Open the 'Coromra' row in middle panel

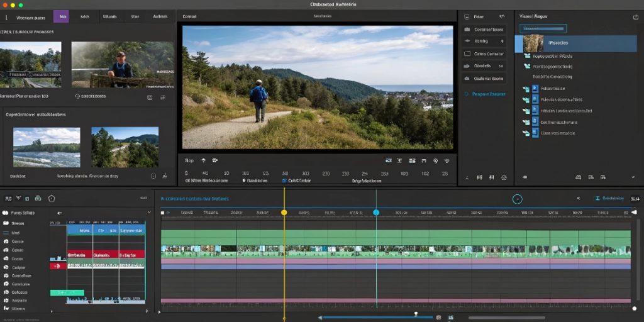(484, 30)
